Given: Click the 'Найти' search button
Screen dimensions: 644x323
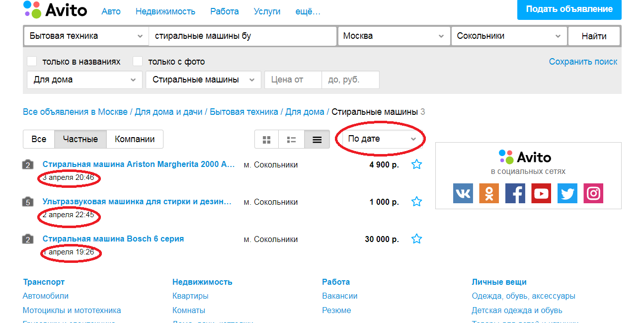Looking at the screenshot, I should point(594,36).
